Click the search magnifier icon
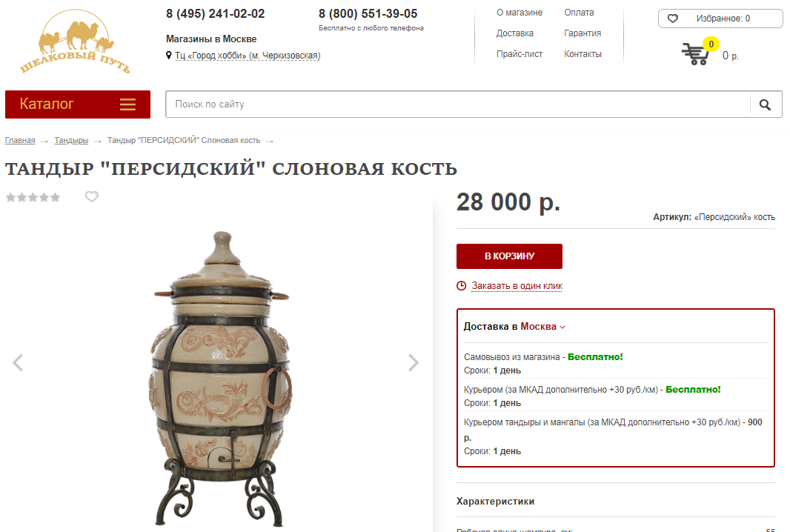 pos(765,104)
